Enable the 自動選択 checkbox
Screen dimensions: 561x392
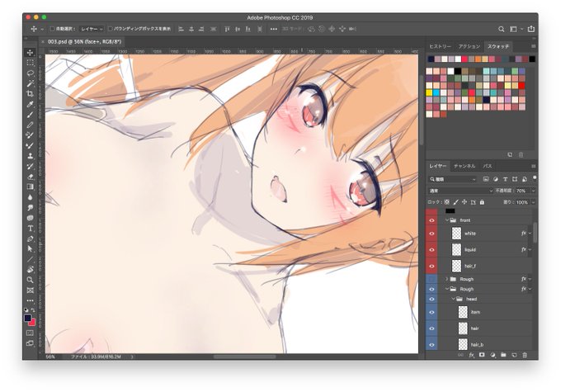click(52, 29)
